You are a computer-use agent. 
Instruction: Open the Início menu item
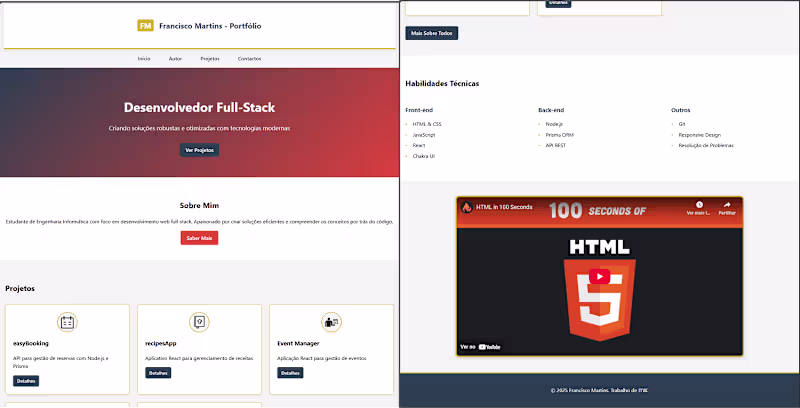(144, 59)
